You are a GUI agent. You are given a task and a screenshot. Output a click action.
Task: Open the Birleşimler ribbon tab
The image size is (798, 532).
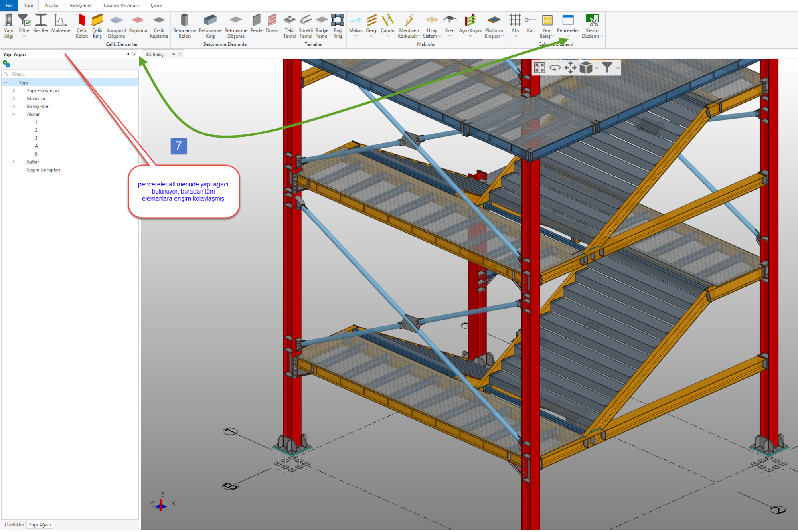[x=81, y=6]
